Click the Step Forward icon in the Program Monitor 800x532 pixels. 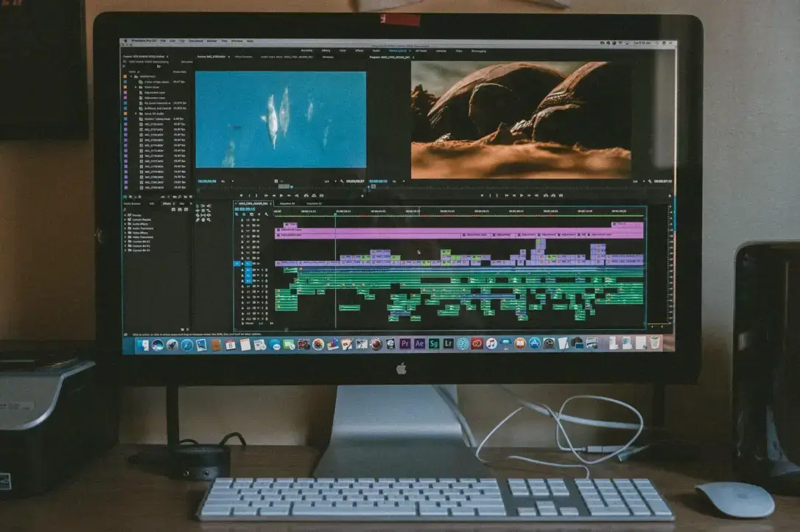point(529,195)
